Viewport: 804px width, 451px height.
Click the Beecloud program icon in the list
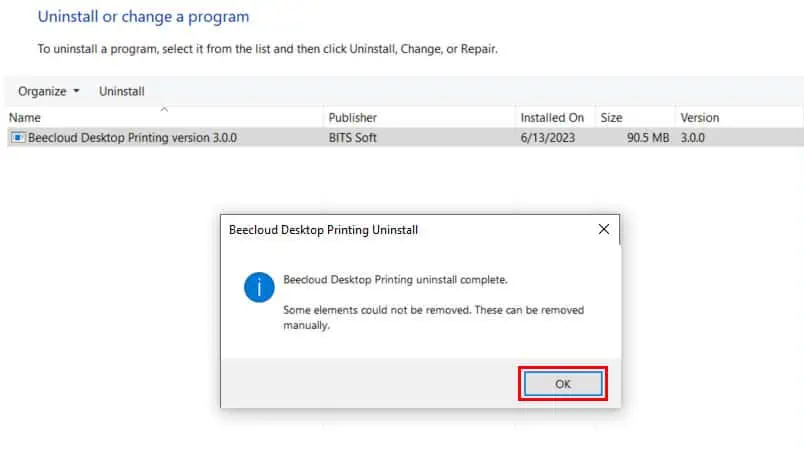18,137
